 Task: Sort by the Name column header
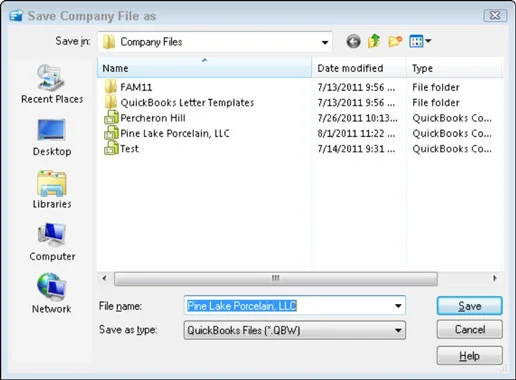[x=204, y=68]
